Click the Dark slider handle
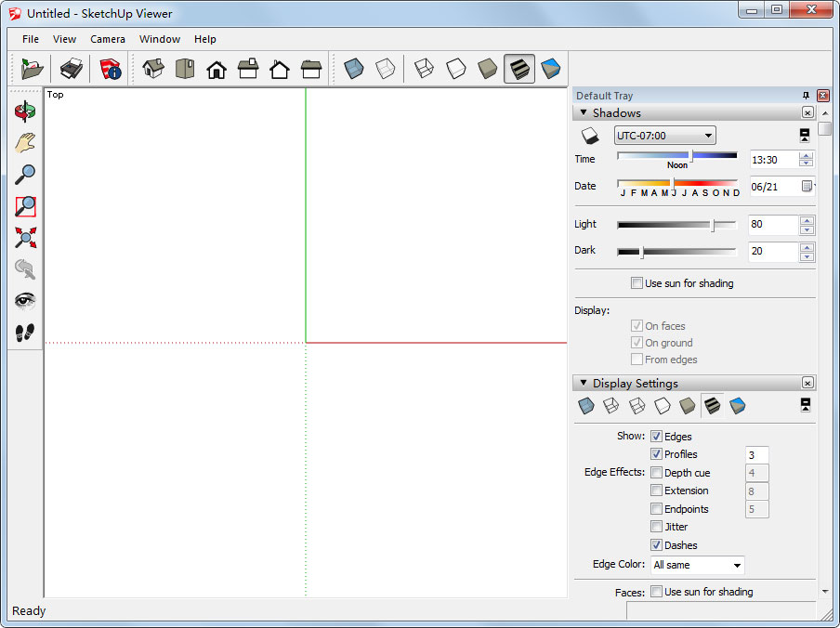Viewport: 840px width, 628px height. 642,252
